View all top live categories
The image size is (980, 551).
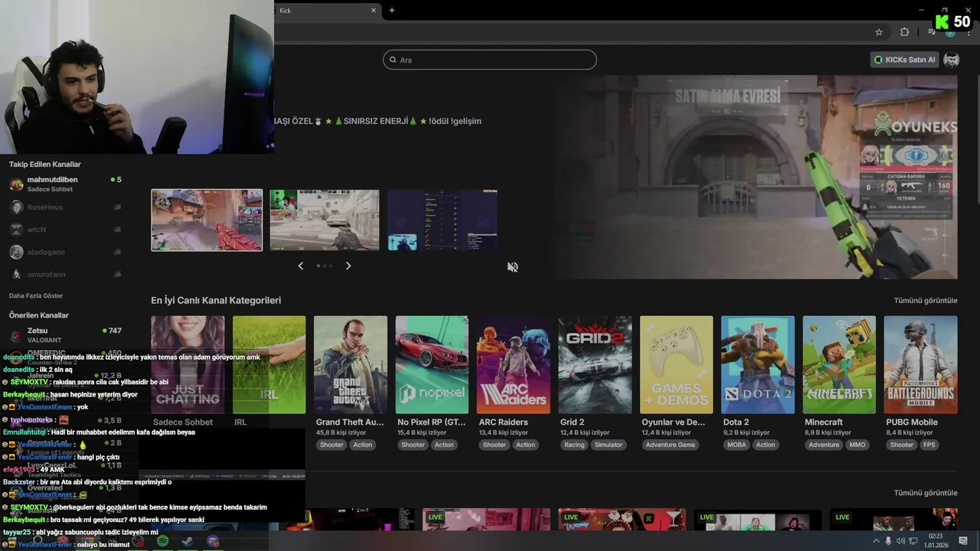(926, 301)
